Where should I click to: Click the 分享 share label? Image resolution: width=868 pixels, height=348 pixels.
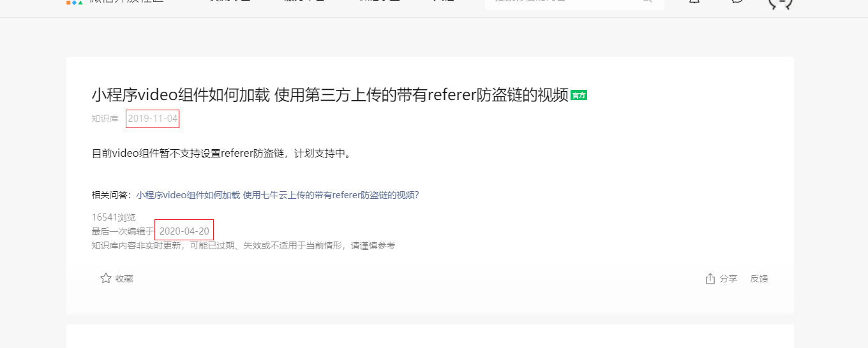[728, 279]
